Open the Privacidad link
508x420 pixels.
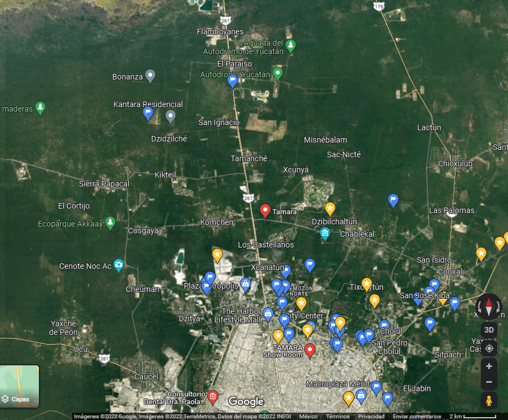(x=371, y=416)
